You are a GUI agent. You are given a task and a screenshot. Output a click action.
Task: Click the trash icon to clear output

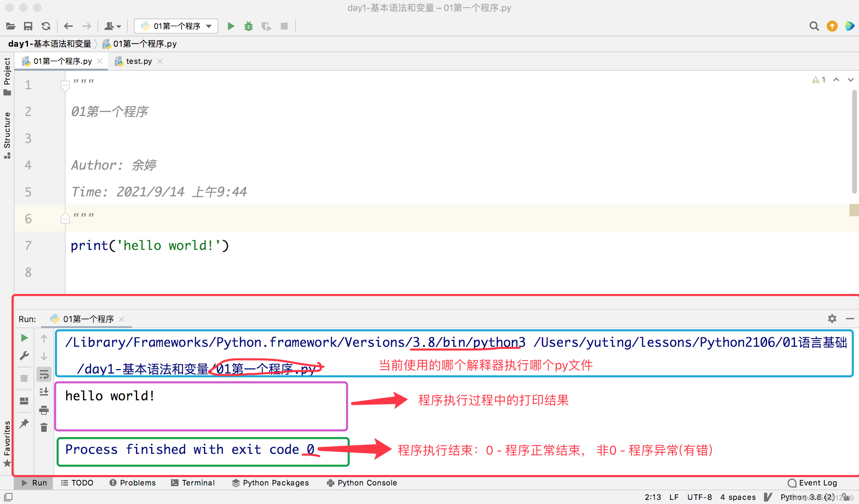(44, 427)
